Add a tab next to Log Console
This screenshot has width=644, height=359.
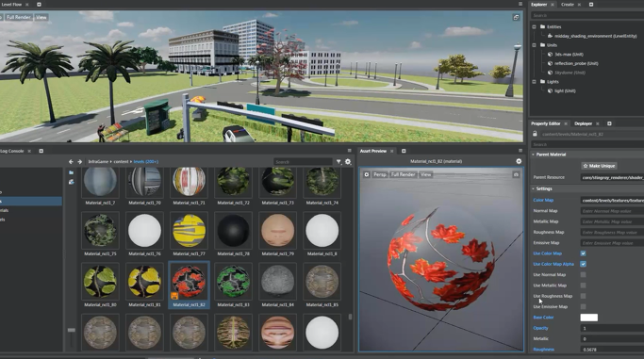pyautogui.click(x=41, y=151)
